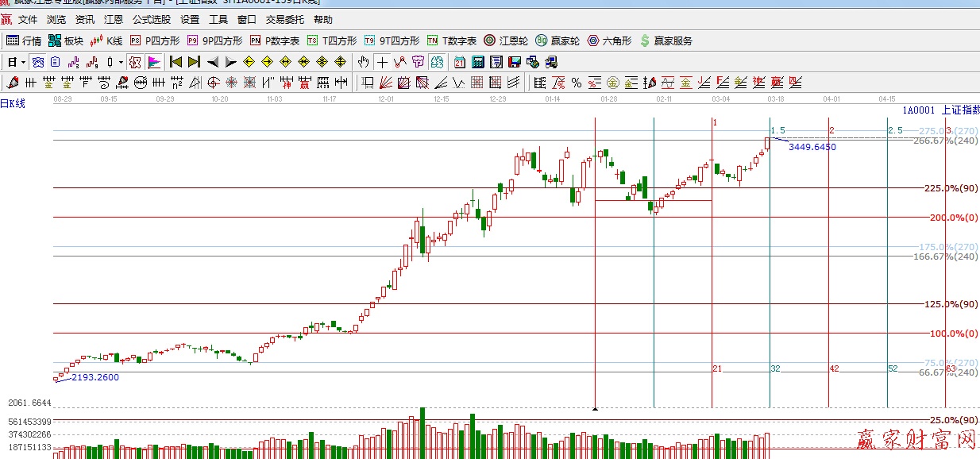This screenshot has height=459, width=980.
Task: Select the Gann fan lines tool
Action: 385,83
